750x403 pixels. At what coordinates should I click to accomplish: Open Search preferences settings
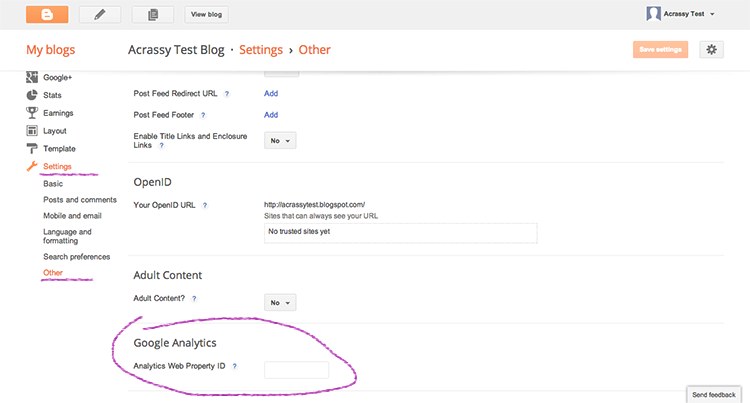point(77,257)
